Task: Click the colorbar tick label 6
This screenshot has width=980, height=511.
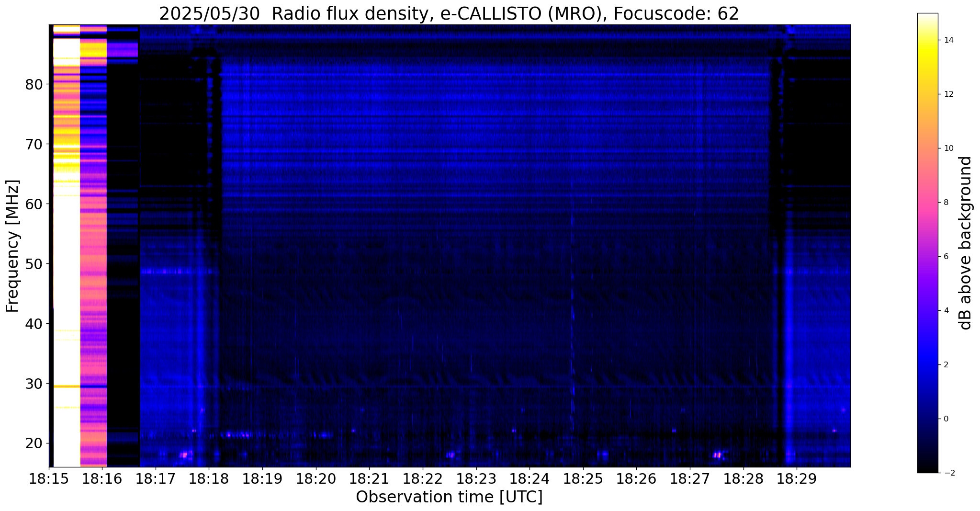Action: point(946,257)
